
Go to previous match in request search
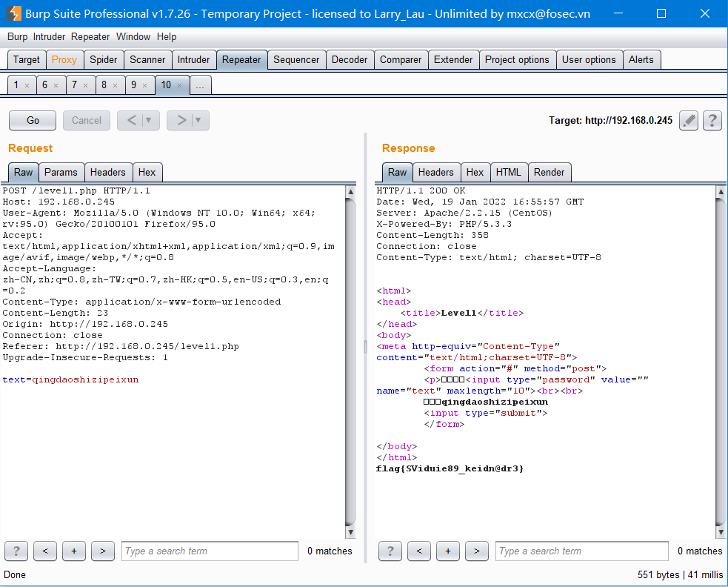click(x=45, y=551)
